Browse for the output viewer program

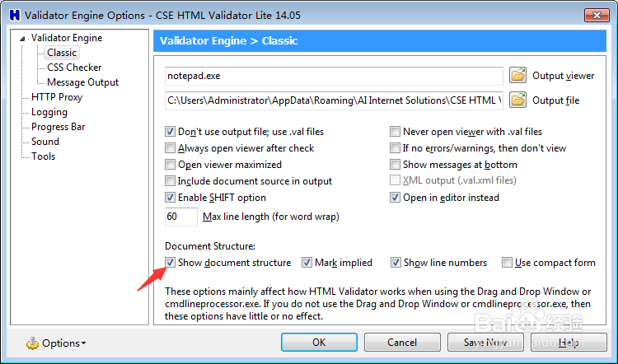(518, 76)
